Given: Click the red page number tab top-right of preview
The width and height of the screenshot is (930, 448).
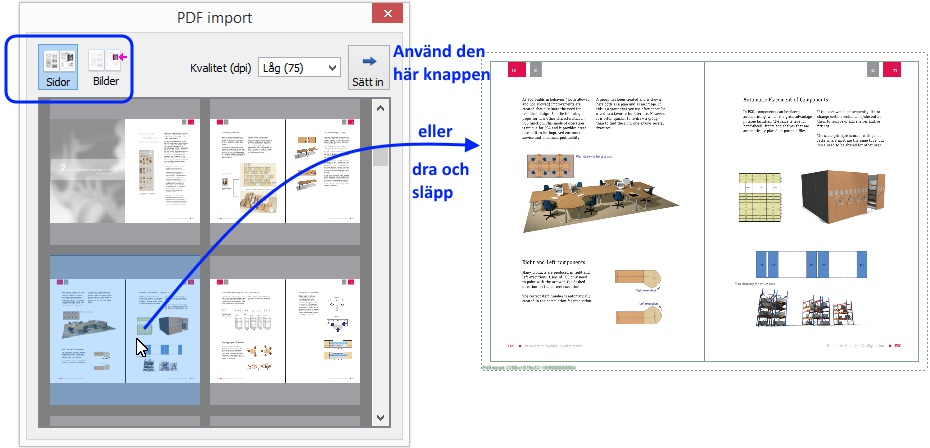Looking at the screenshot, I should click(x=895, y=70).
